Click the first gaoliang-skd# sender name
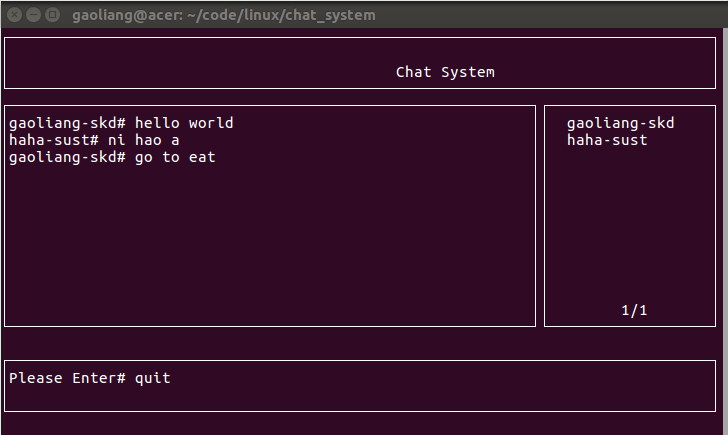This screenshot has height=435, width=728. pyautogui.click(x=67, y=123)
